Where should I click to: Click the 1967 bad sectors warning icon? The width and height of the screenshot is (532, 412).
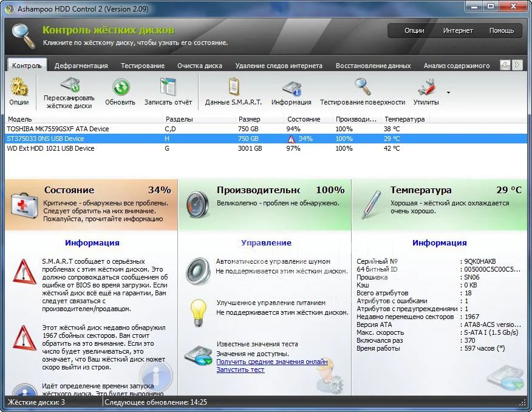(x=24, y=338)
